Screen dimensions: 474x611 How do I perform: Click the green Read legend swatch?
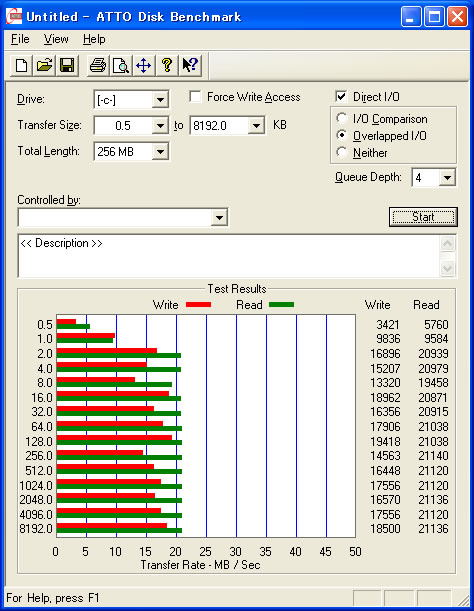[281, 304]
